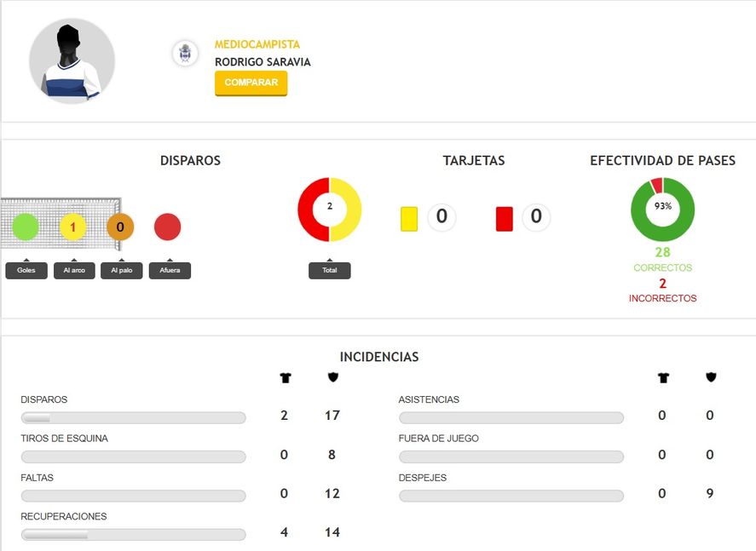756x551 pixels.
Task: Click the team shield icon above Asistencias column
Action: coord(711,377)
